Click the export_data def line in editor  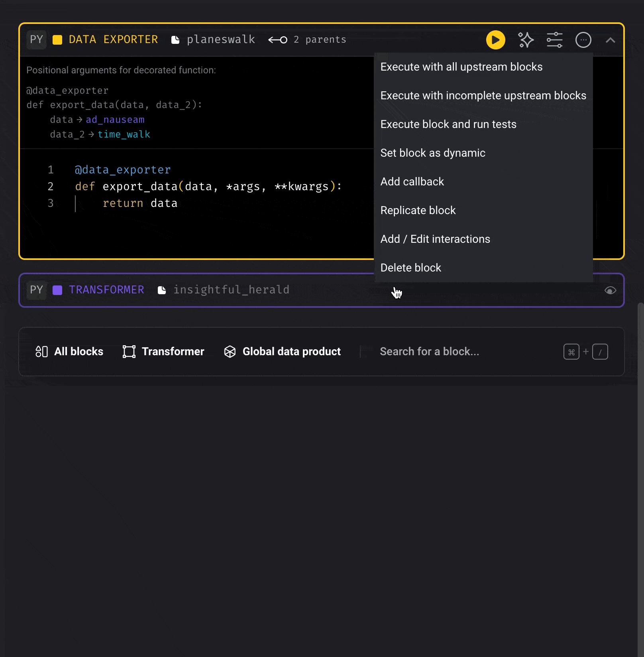(208, 187)
